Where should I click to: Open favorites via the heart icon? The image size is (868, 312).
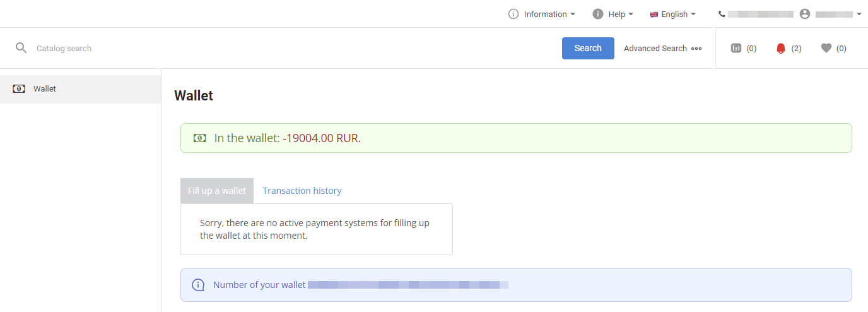click(826, 48)
